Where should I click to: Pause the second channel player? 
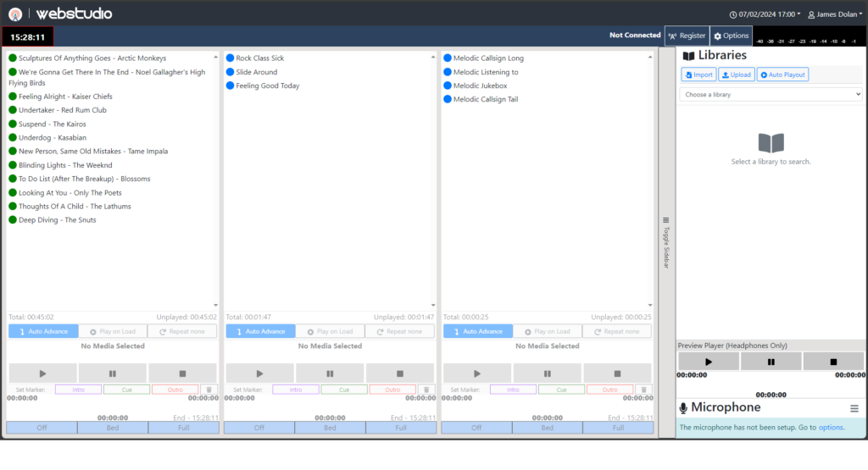pos(330,373)
